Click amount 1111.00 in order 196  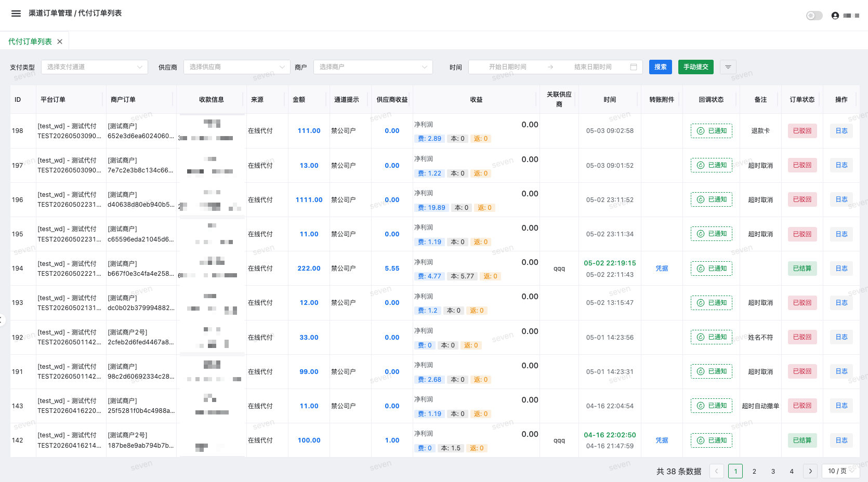coord(309,200)
